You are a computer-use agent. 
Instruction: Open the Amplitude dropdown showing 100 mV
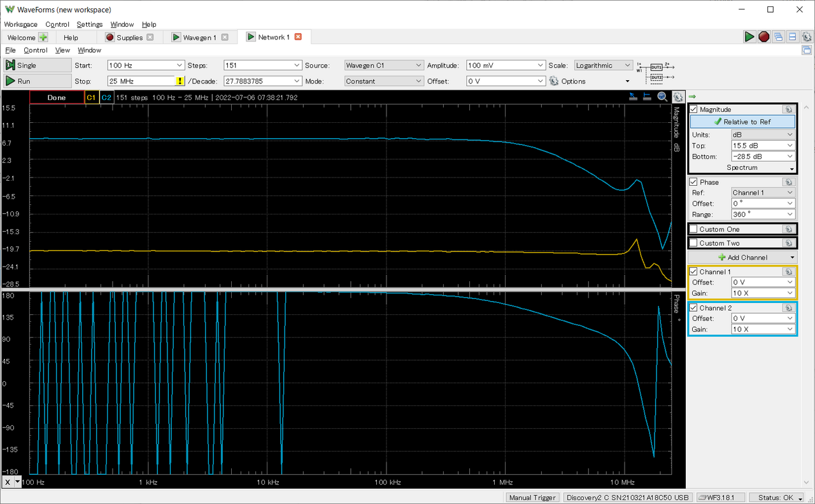click(506, 66)
